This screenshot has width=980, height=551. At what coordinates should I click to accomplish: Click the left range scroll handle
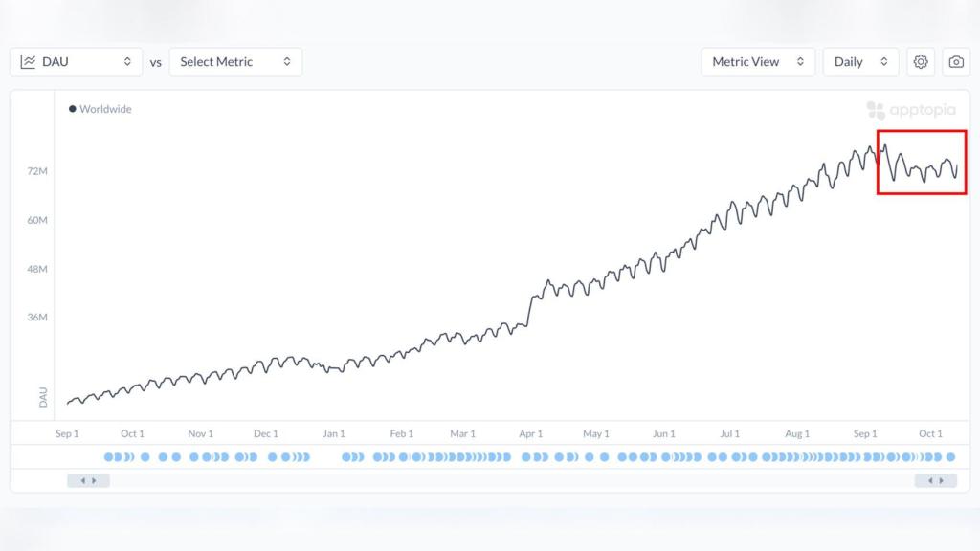tap(88, 480)
